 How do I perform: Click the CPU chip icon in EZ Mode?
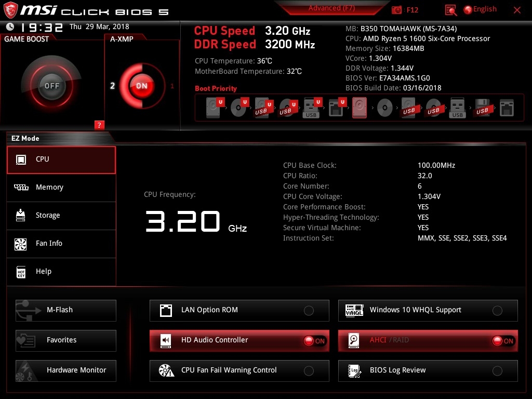(21, 159)
